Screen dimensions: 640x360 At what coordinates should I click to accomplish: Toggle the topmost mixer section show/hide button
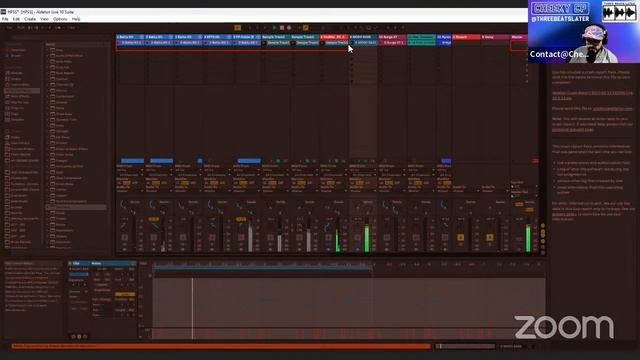(x=543, y=225)
